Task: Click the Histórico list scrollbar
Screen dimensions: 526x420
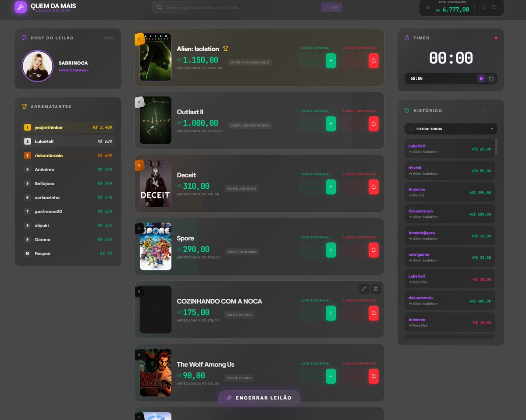Action: pos(496,147)
